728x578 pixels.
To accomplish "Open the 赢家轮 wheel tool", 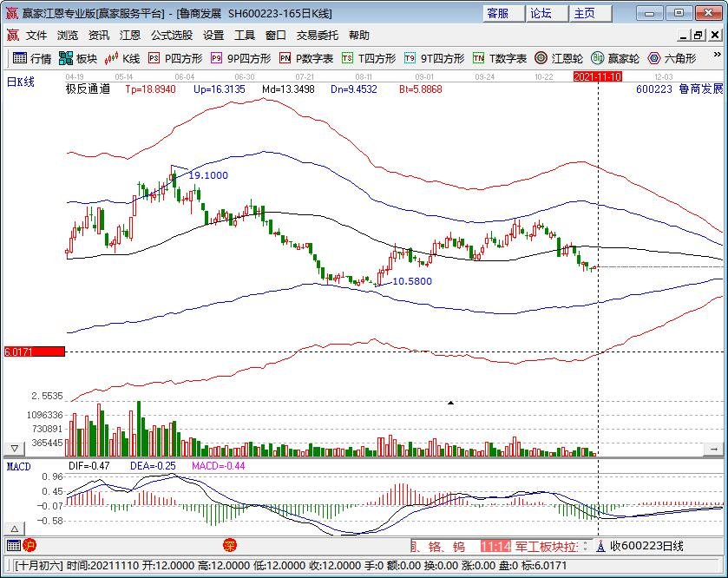I will (x=615, y=58).
